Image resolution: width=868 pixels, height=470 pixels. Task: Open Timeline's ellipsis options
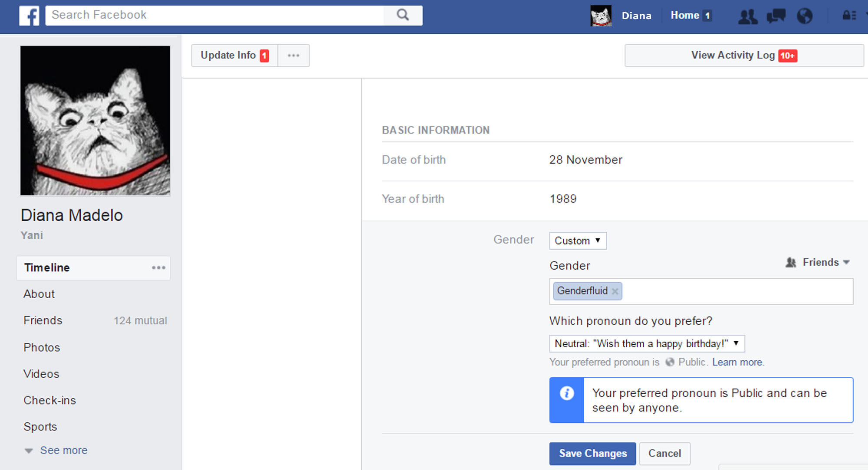pos(158,268)
